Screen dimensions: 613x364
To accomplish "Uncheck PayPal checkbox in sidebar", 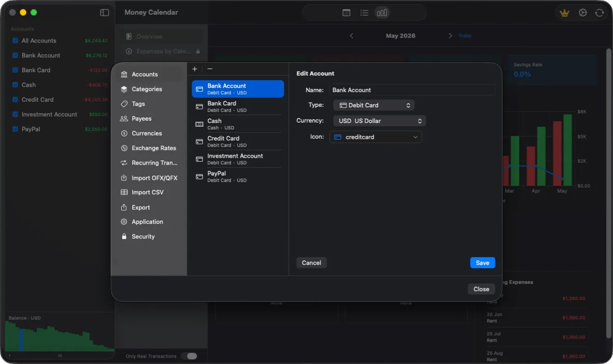I will click(x=15, y=129).
